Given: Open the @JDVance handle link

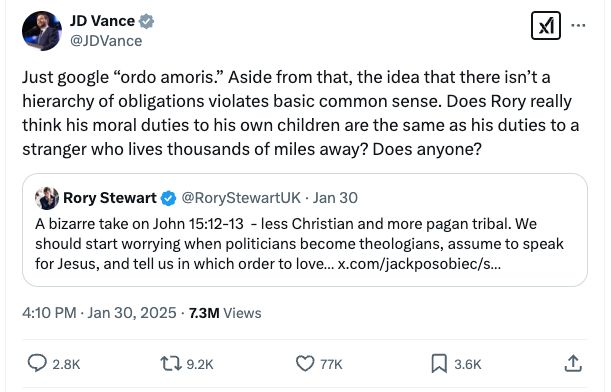Looking at the screenshot, I should click(106, 41).
